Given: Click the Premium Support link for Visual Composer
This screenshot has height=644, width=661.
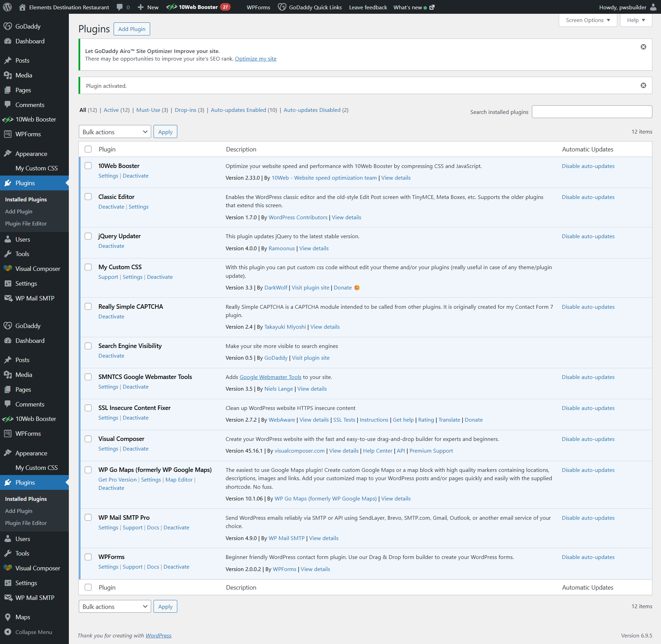Looking at the screenshot, I should pyautogui.click(x=431, y=451).
